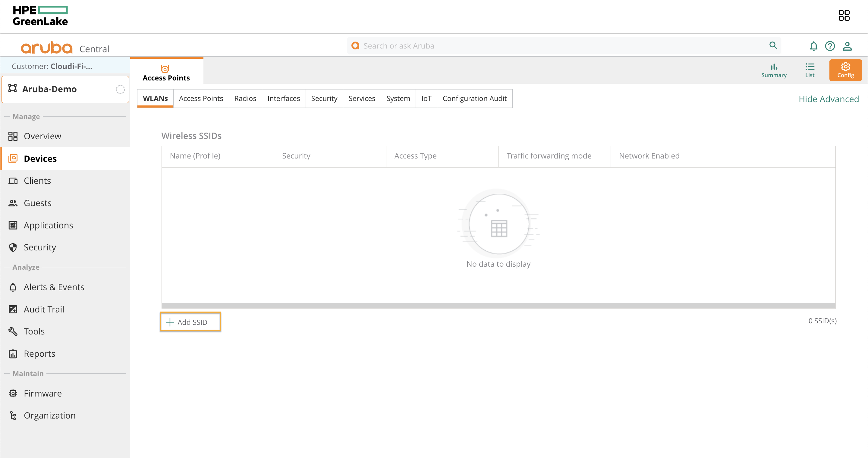The width and height of the screenshot is (868, 458).
Task: Switch to the Summary view
Action: coord(774,70)
